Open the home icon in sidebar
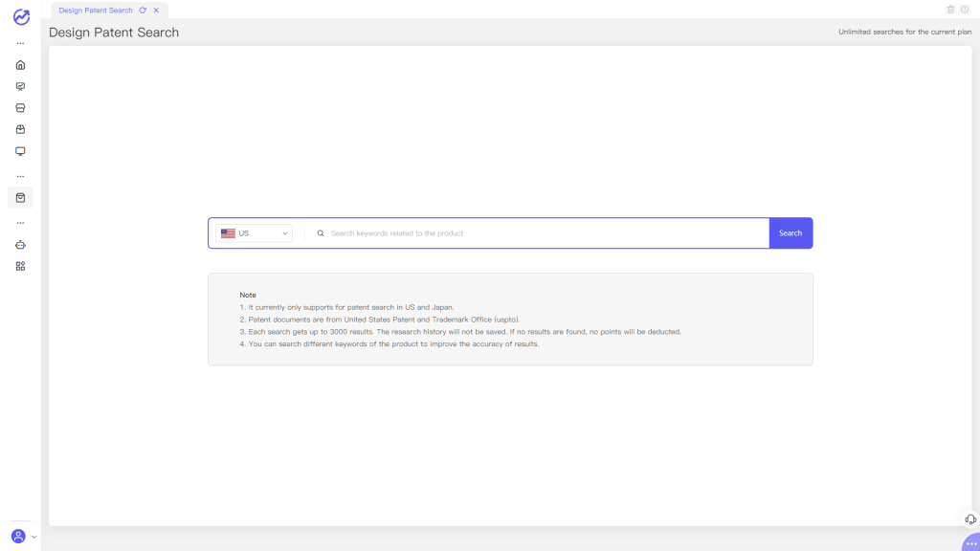This screenshot has width=980, height=551. pyautogui.click(x=21, y=65)
